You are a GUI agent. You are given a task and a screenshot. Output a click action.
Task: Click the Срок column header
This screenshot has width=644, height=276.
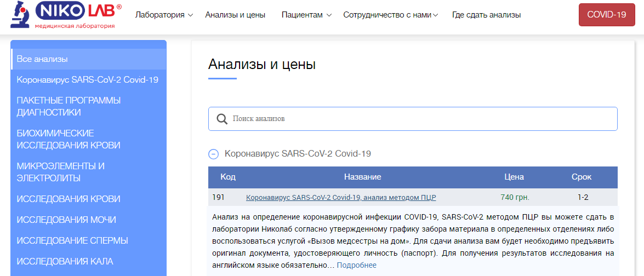(582, 177)
